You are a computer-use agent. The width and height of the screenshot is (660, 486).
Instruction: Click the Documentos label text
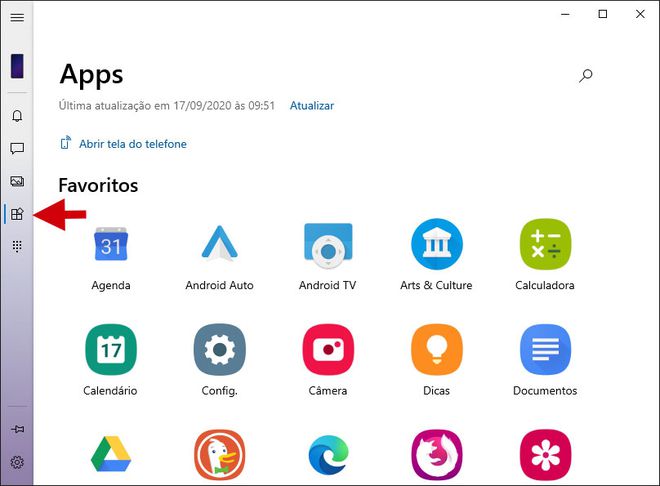(545, 390)
